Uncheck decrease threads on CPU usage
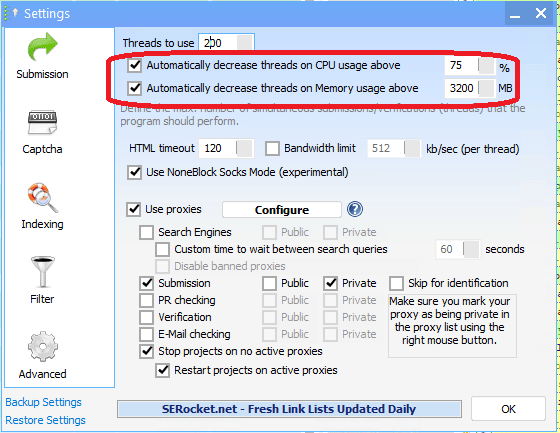 pos(135,66)
